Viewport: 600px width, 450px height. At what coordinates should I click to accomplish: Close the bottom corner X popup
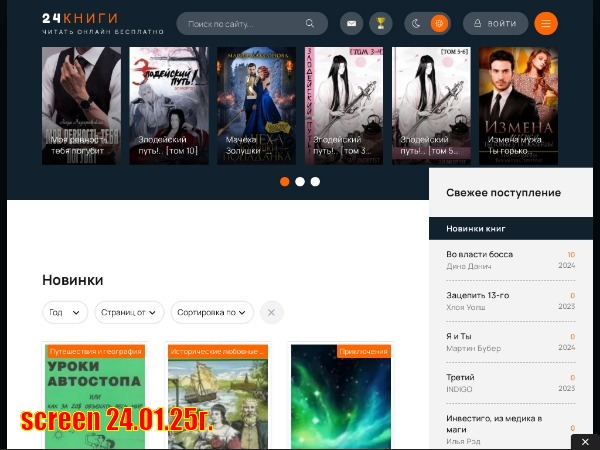tap(585, 442)
